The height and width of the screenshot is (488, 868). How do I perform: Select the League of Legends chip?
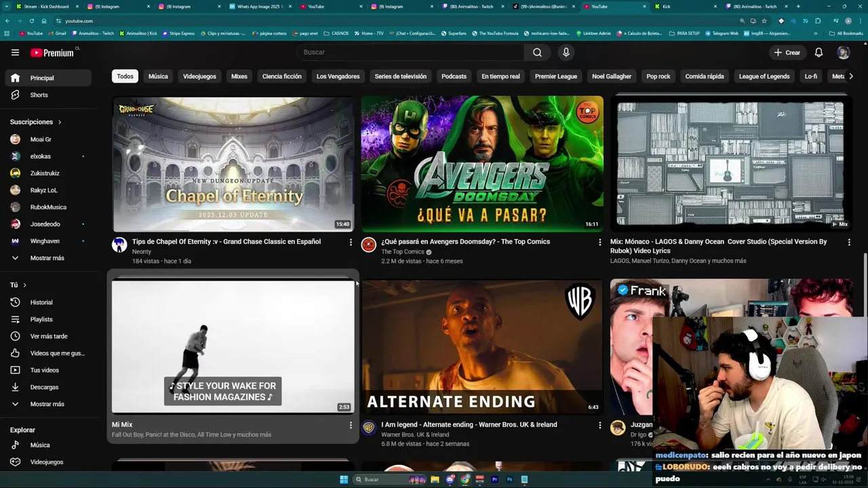[764, 77]
